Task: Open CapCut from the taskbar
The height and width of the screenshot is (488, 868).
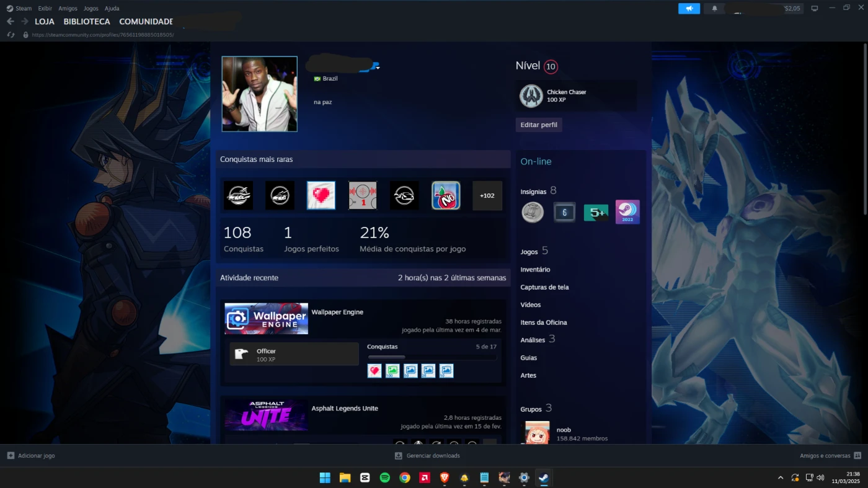Action: click(365, 477)
